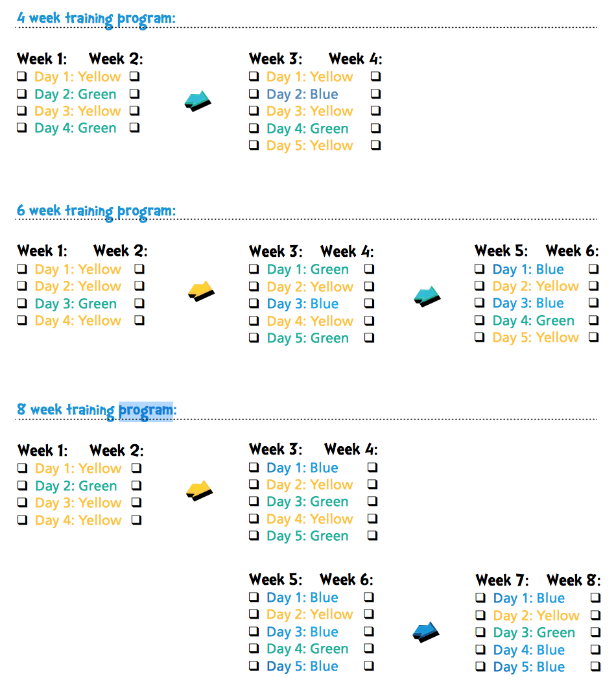This screenshot has width=616, height=690.
Task: Click the yellow arrow in 6 week program
Action: point(200,291)
